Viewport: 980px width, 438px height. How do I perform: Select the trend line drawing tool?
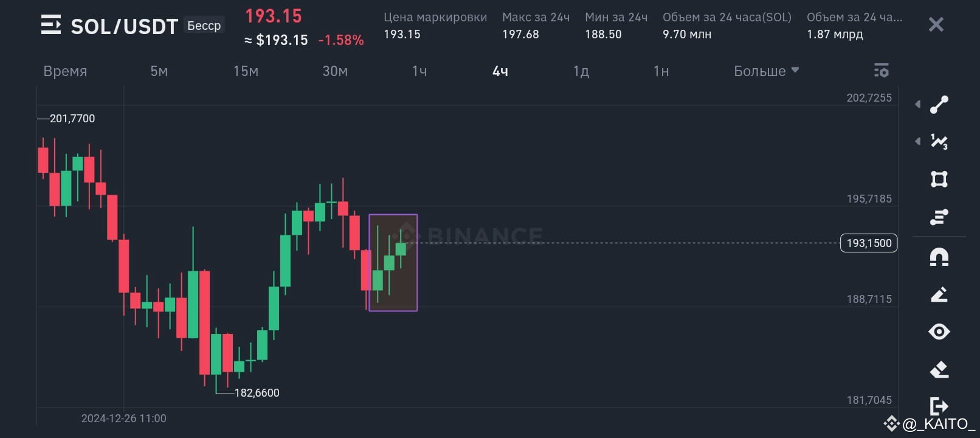[x=939, y=104]
